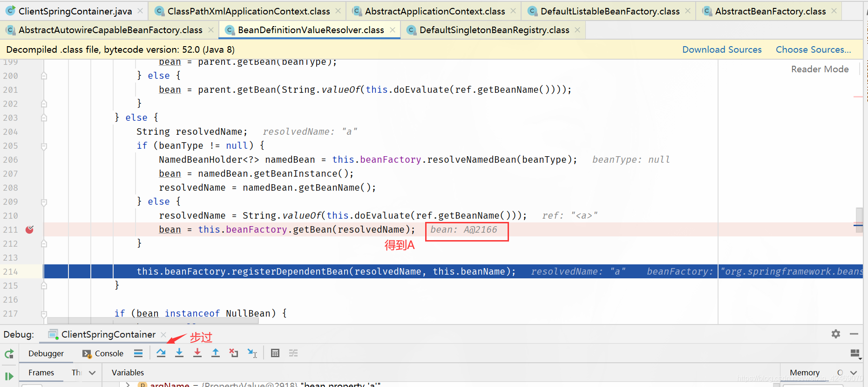Collapse the code fold marker at line 200

pos(44,76)
